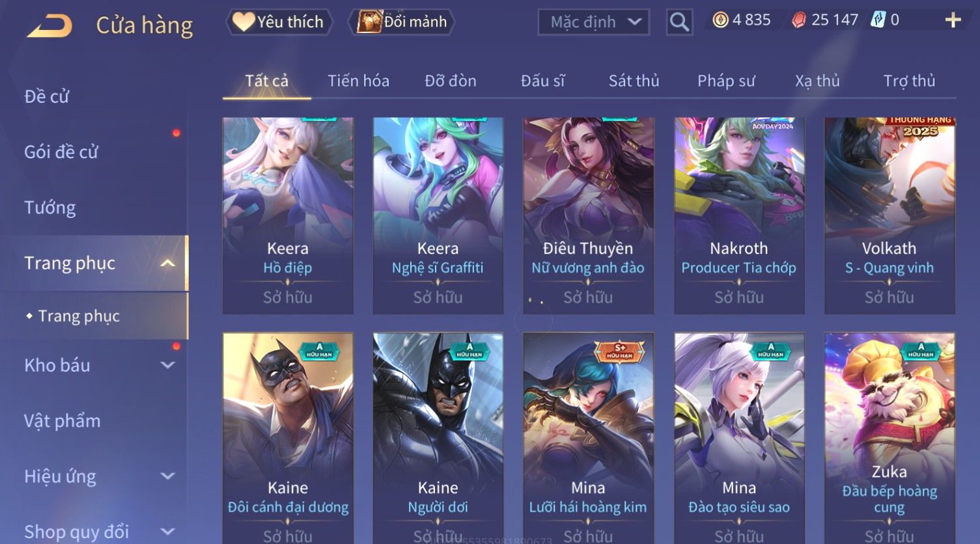Collapse the Trang phục sidebar section
980x544 pixels.
167,264
